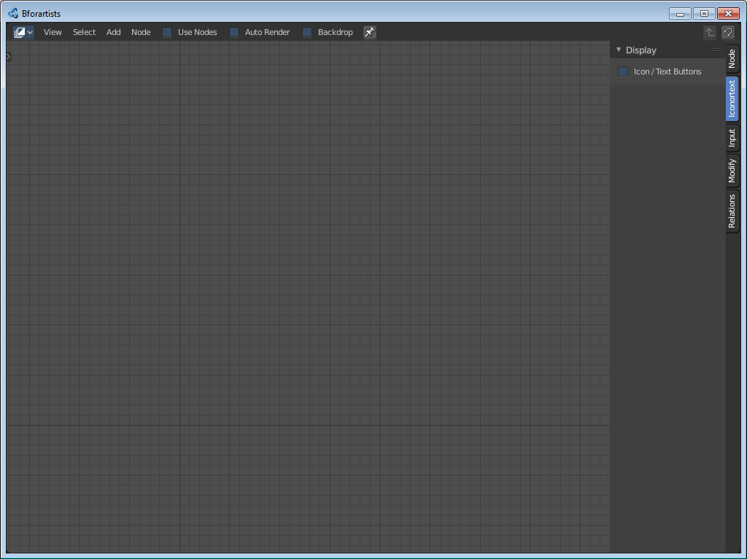747x560 pixels.
Task: Click the parent node tree arrow icon
Action: click(709, 32)
